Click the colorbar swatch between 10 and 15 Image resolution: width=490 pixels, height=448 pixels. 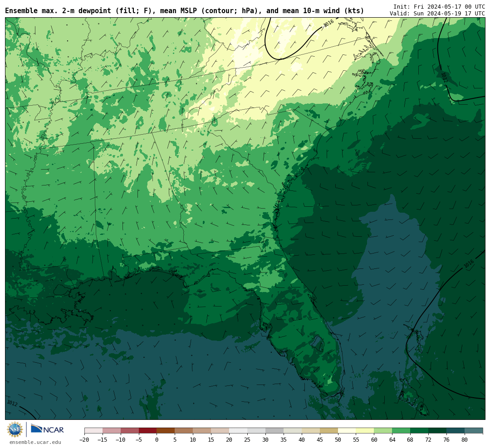point(202,431)
